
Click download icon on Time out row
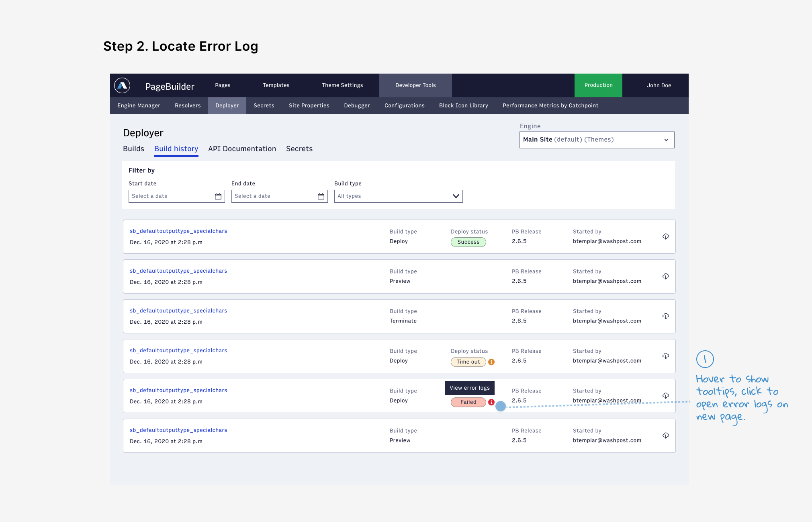point(665,356)
